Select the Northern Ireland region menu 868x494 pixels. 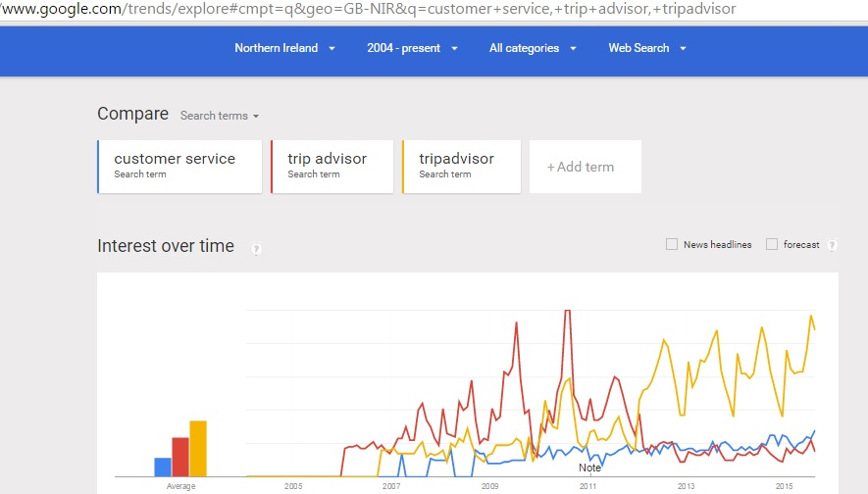284,48
